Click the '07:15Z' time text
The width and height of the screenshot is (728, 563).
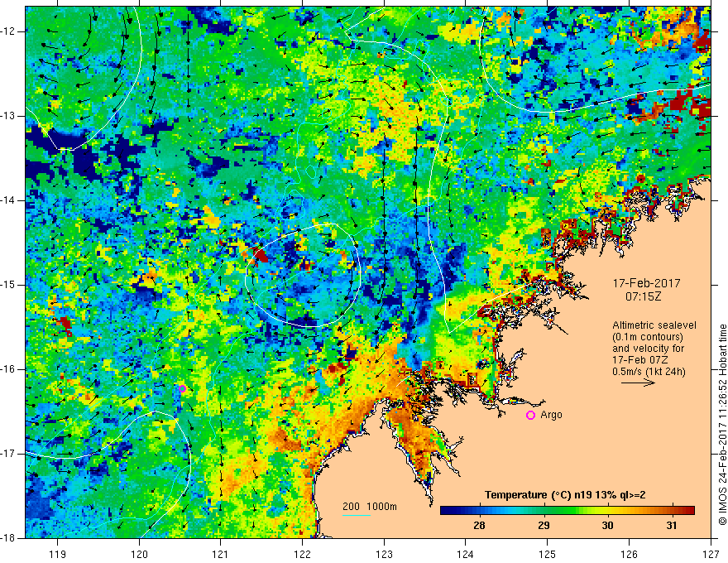643,296
